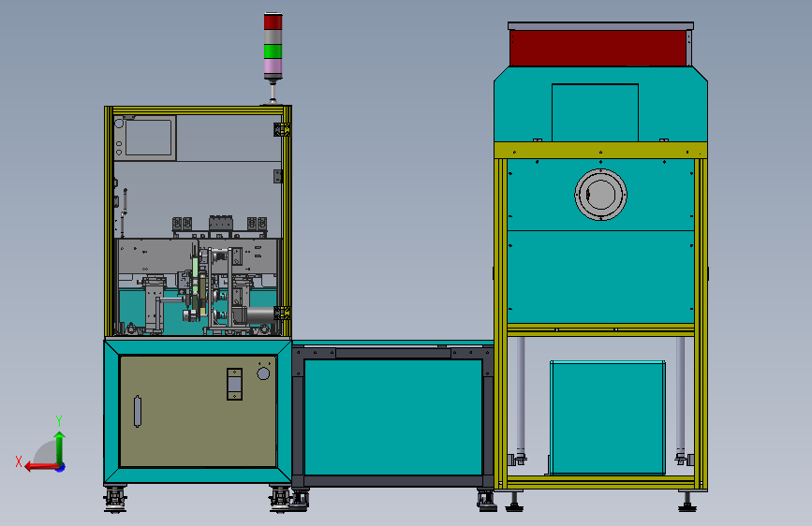This screenshot has width=812, height=526.
Task: Select the circular port on right teal cabinet
Action: 600,195
